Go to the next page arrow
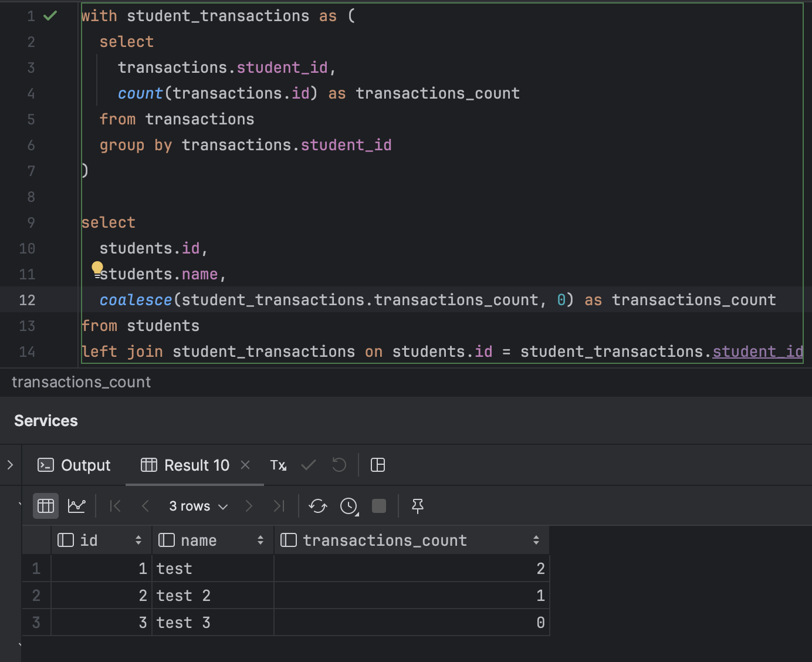This screenshot has width=812, height=662. [249, 506]
